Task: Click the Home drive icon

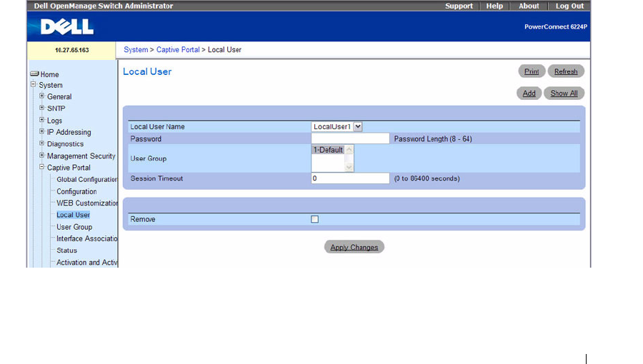Action: pos(34,74)
